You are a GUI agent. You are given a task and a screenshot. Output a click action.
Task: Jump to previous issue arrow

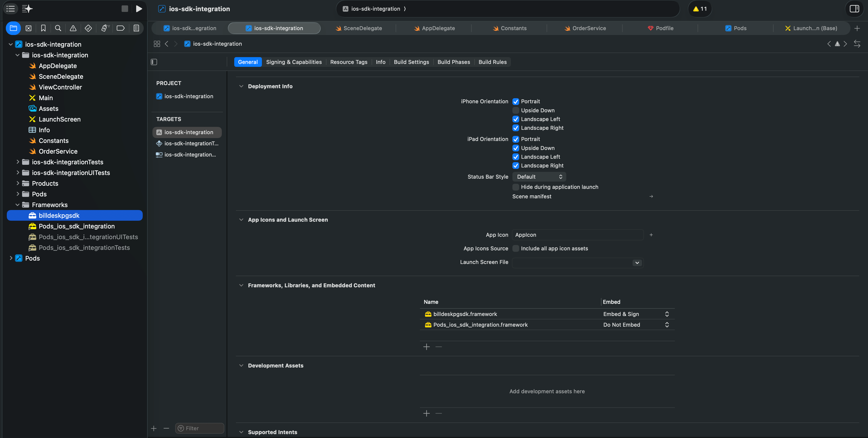[829, 44]
